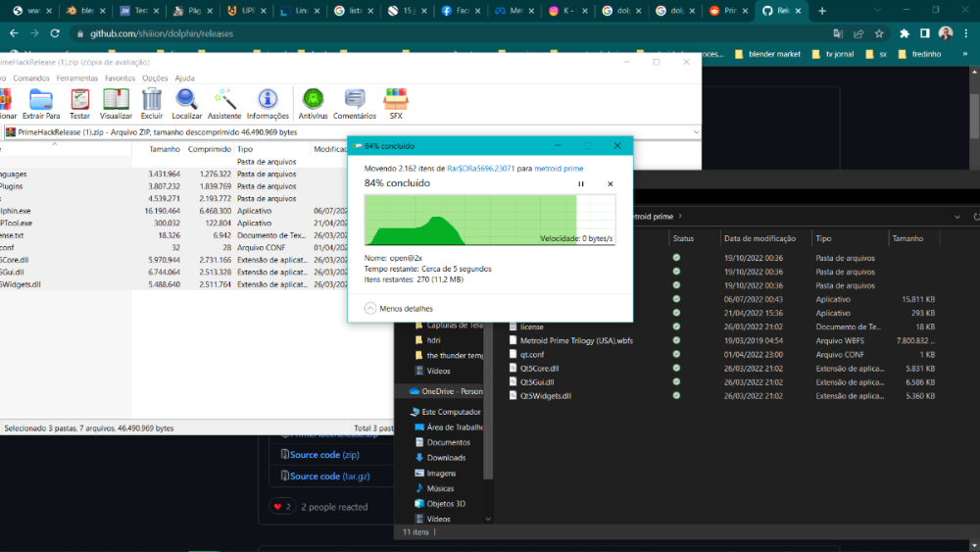
Task: Click the metroid prime breadcrumb chevron
Action: (680, 217)
